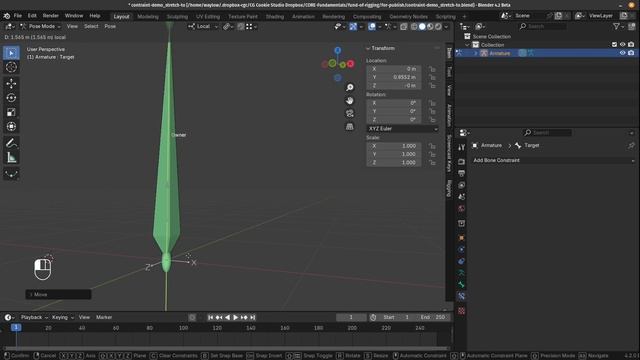The height and width of the screenshot is (360, 640).
Task: Open the Pose menu in viewport header
Action: [x=110, y=26]
